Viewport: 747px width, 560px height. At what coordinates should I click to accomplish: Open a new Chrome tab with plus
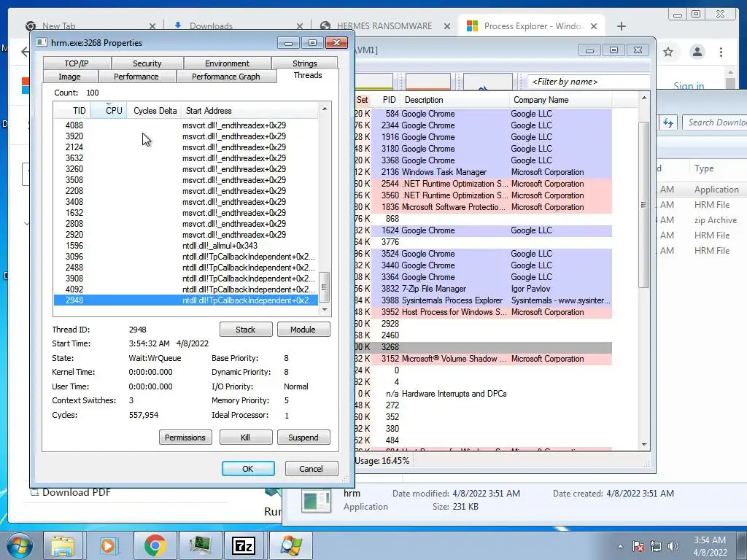coord(622,26)
